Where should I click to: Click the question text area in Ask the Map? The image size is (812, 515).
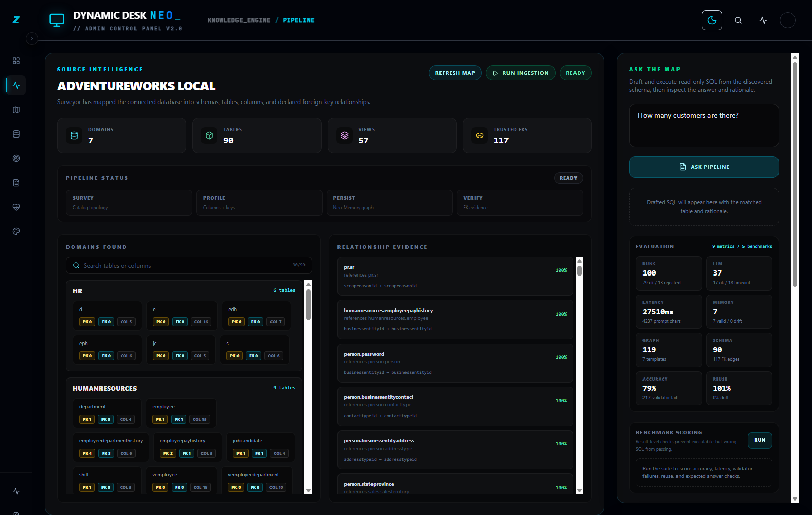tap(704, 125)
